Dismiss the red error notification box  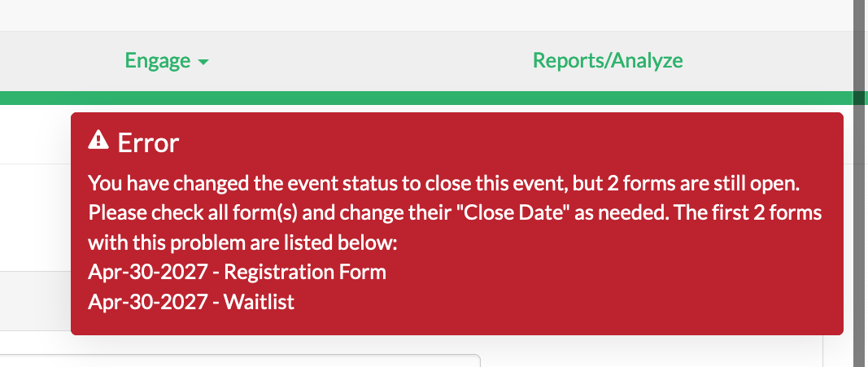456,224
